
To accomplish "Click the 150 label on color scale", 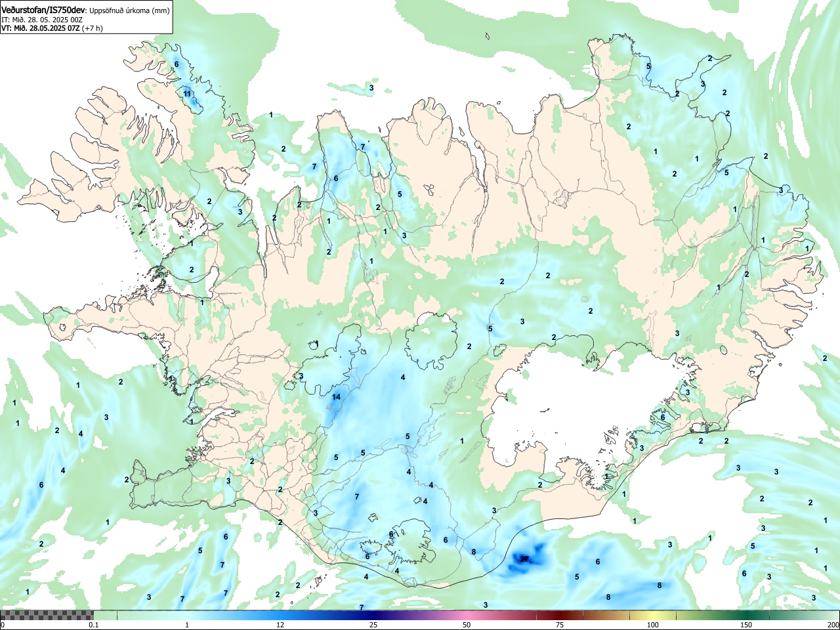I will (745, 625).
